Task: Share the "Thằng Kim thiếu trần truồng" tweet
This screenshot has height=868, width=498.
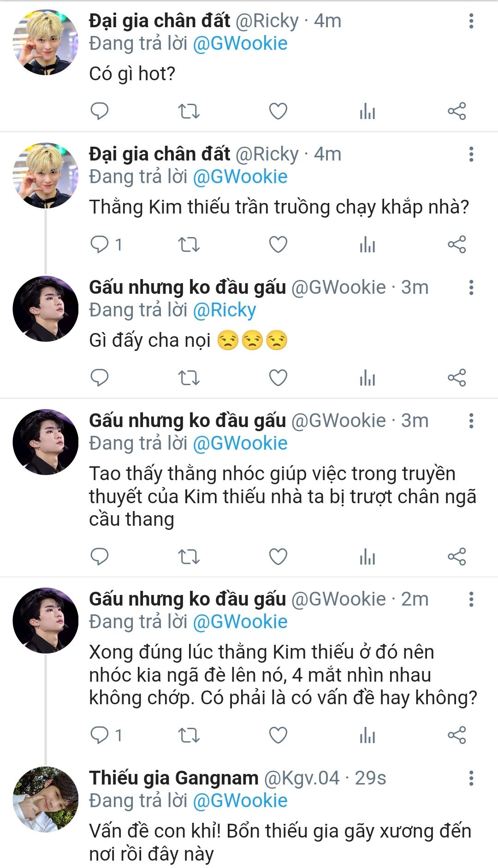Action: click(457, 244)
